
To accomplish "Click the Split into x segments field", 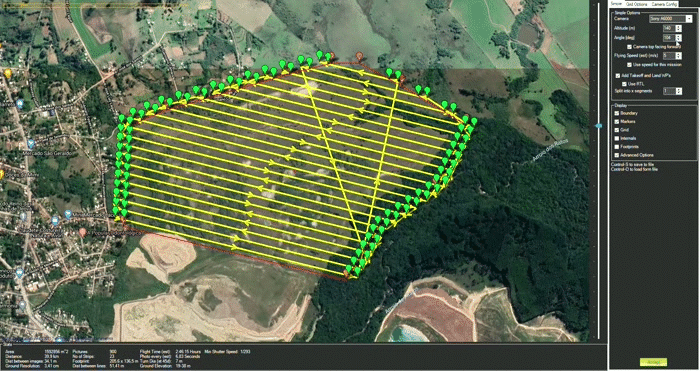I will [x=669, y=91].
